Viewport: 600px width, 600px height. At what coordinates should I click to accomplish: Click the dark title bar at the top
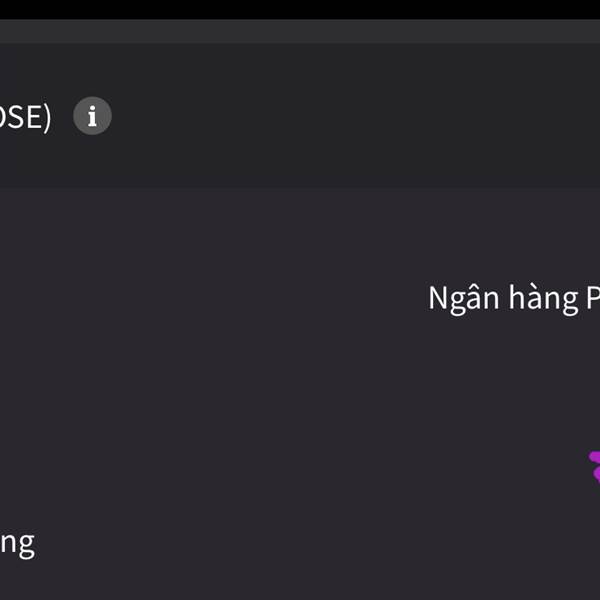pos(300,30)
